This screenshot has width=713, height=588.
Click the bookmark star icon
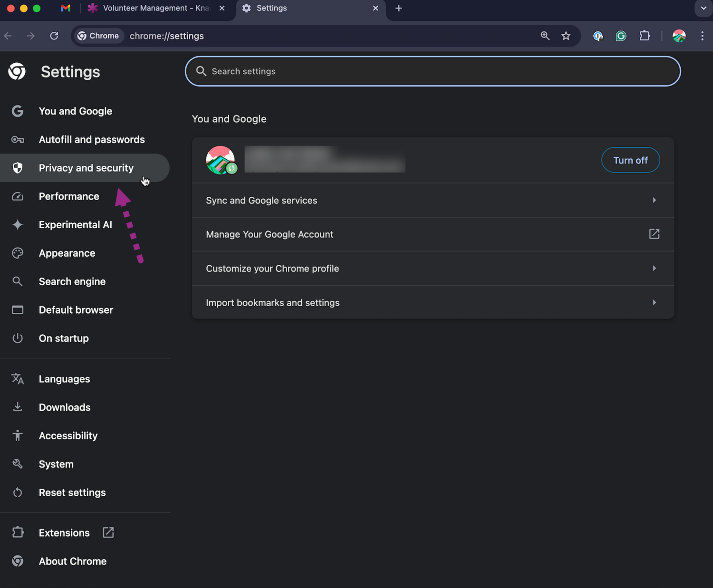coord(566,36)
